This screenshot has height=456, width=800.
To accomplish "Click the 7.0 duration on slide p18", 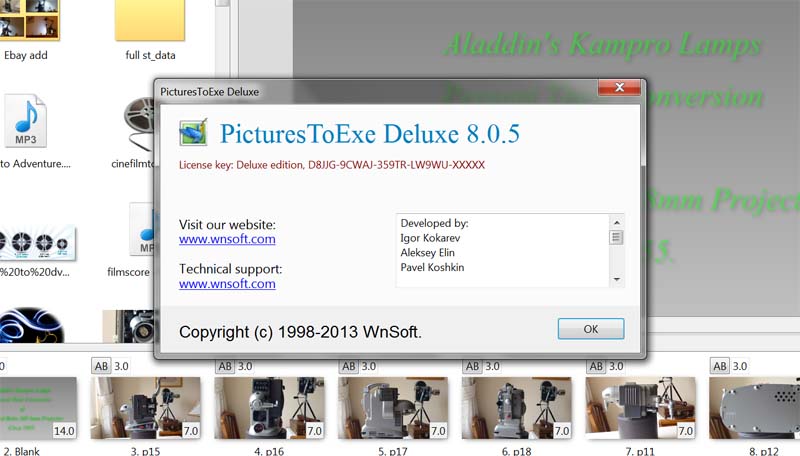I will tap(562, 431).
